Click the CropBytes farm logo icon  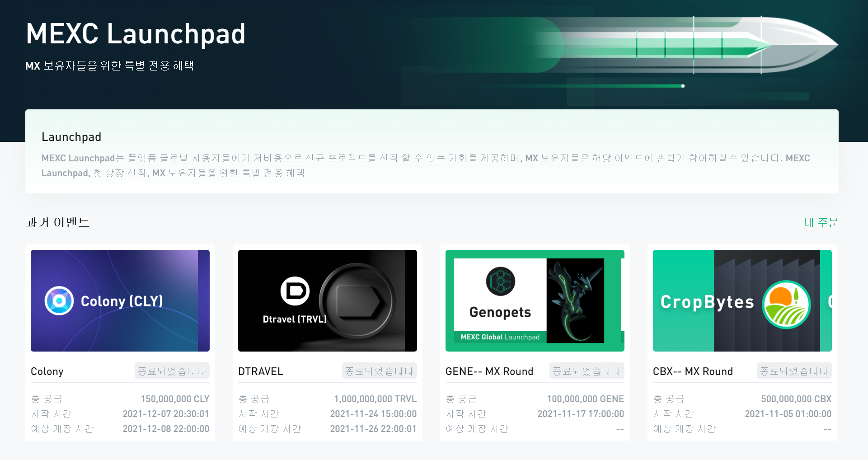[786, 305]
